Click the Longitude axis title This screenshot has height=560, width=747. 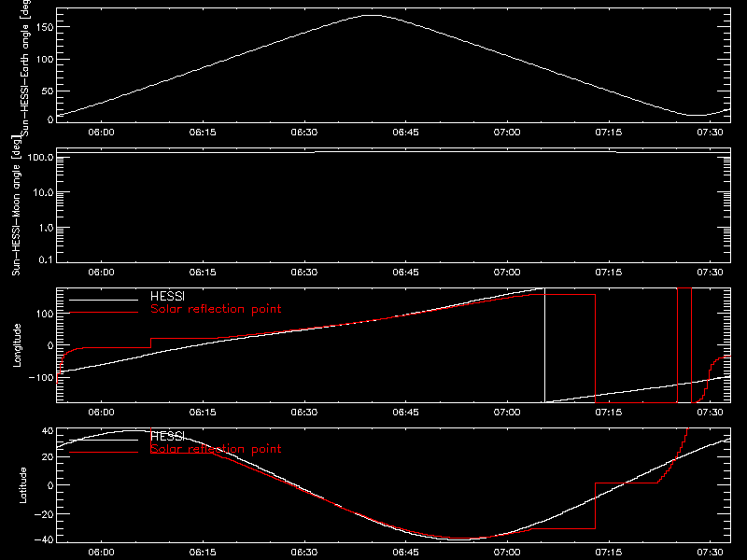point(17,345)
